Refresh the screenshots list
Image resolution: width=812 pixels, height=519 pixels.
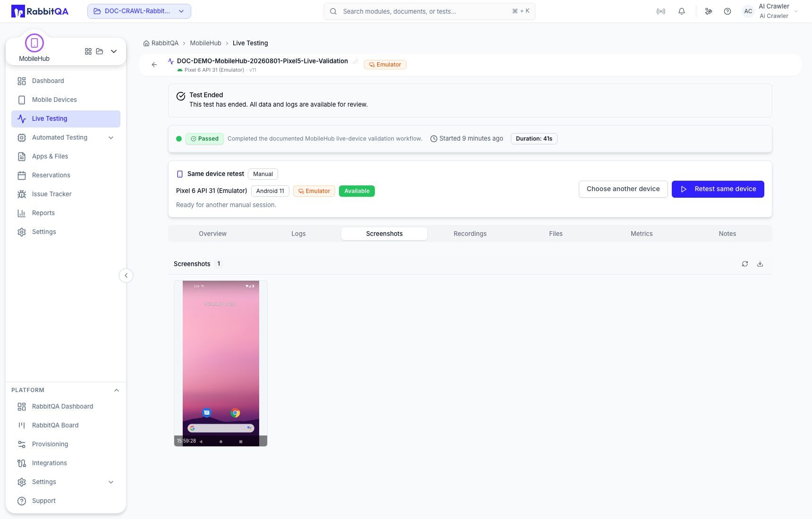pyautogui.click(x=745, y=264)
